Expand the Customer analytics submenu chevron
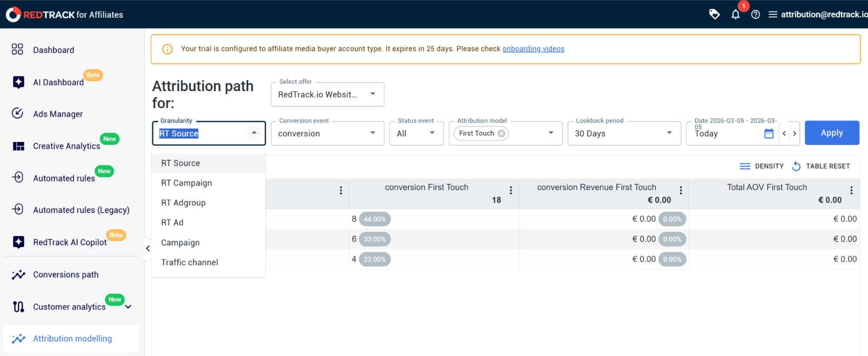The height and width of the screenshot is (356, 868). pyautogui.click(x=128, y=307)
